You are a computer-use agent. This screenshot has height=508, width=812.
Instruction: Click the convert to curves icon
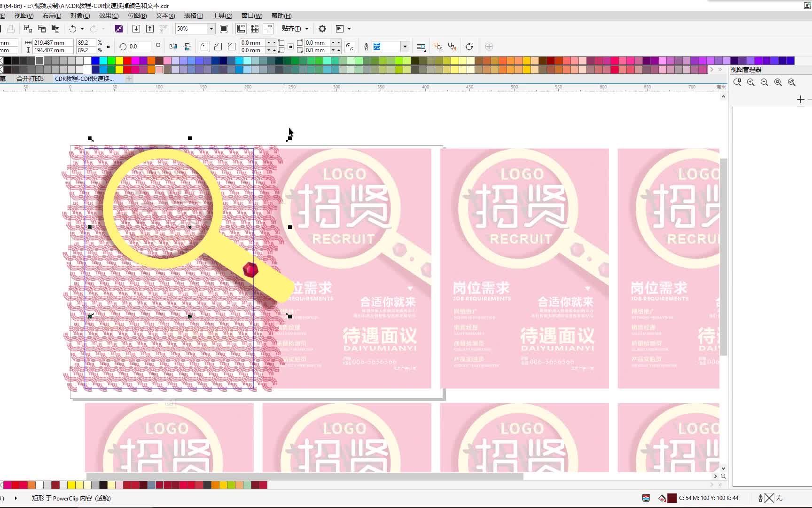pyautogui.click(x=469, y=47)
